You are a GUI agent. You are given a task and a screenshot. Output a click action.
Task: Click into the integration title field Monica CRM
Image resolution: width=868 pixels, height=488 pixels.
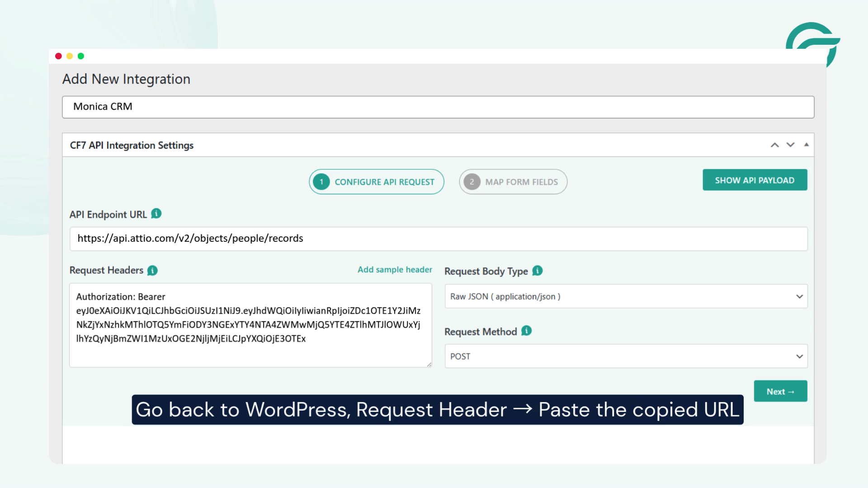438,107
